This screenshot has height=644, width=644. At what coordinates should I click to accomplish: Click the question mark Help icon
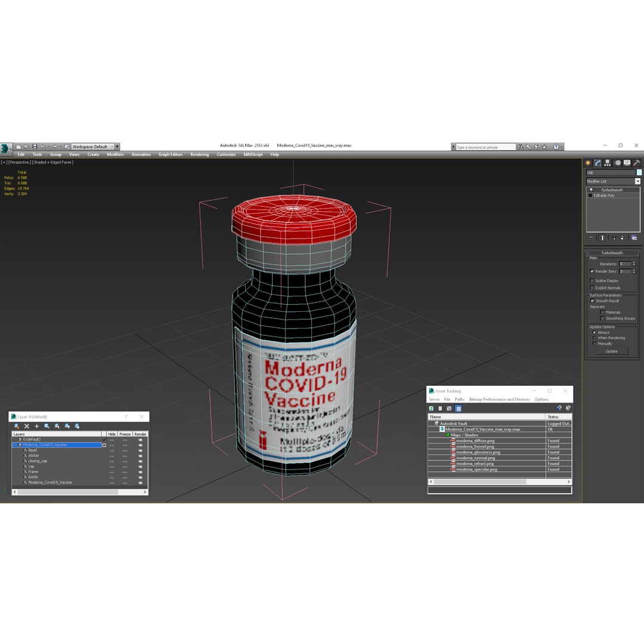[556, 147]
